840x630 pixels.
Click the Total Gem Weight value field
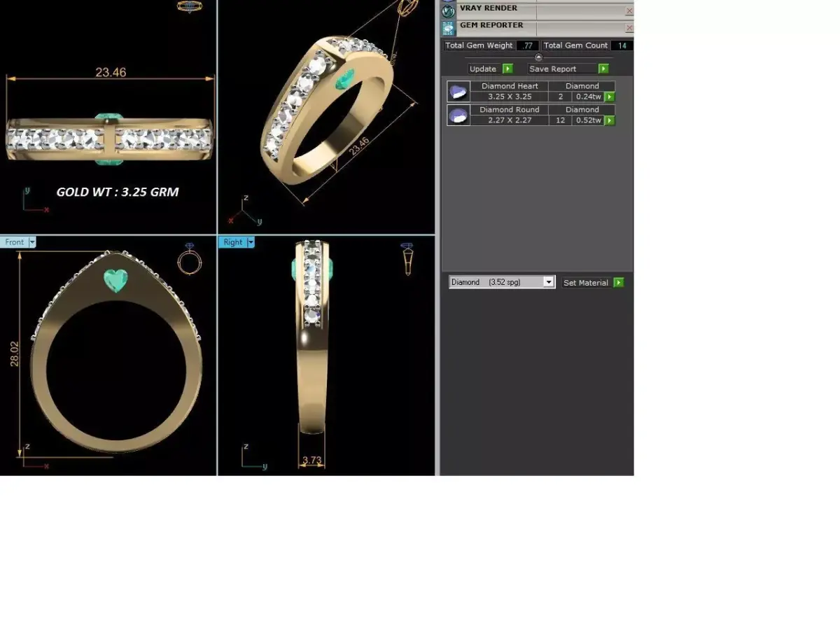tap(526, 45)
